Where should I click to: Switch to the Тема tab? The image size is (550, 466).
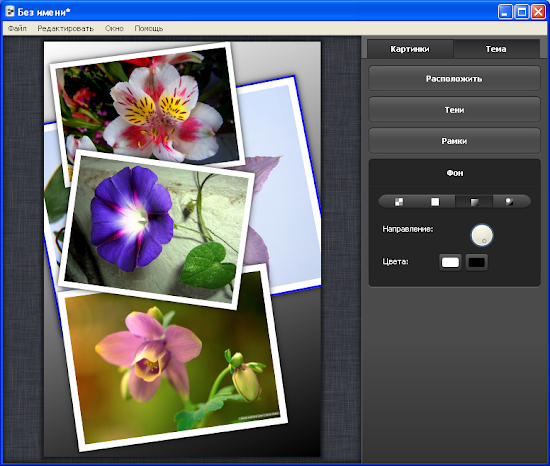[x=496, y=49]
